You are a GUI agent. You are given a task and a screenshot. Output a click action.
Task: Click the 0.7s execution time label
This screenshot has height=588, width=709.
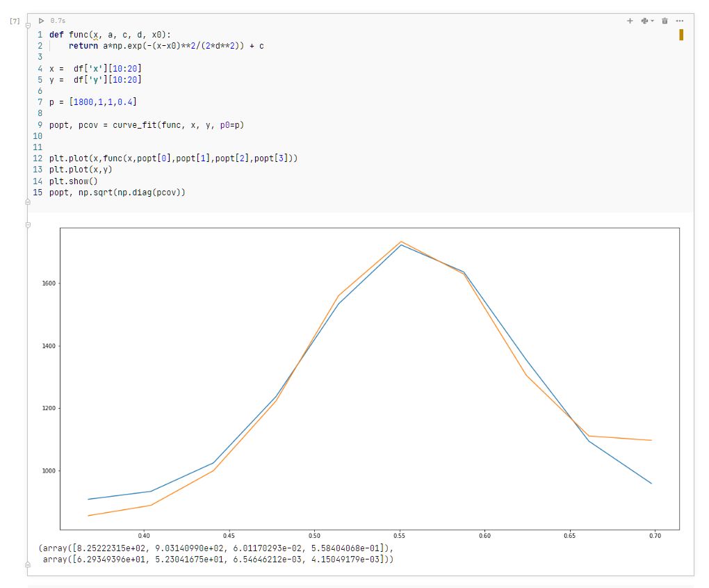coord(58,21)
